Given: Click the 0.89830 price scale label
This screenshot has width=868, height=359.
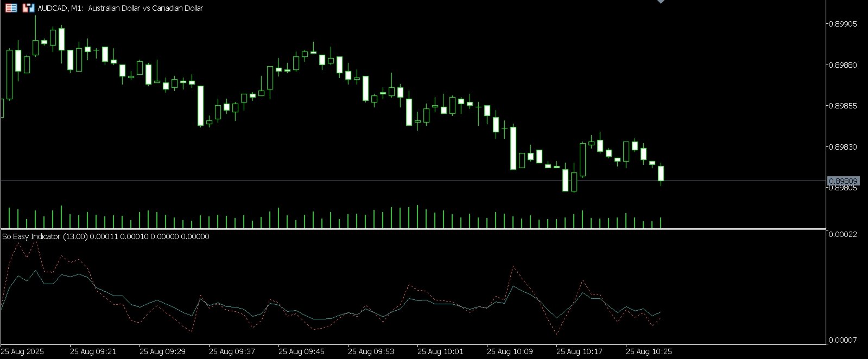Looking at the screenshot, I should click(x=842, y=147).
